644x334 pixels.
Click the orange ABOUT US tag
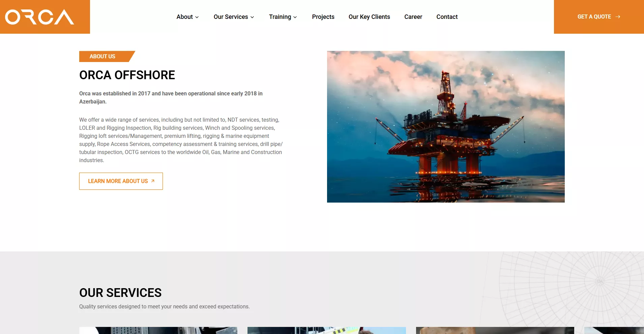click(x=103, y=56)
